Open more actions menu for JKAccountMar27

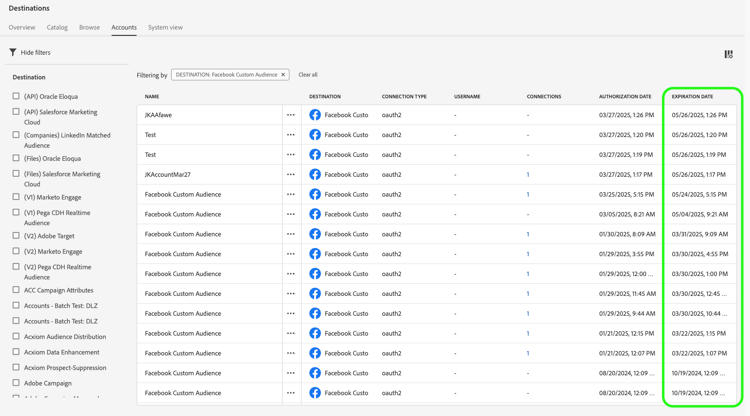(x=291, y=175)
